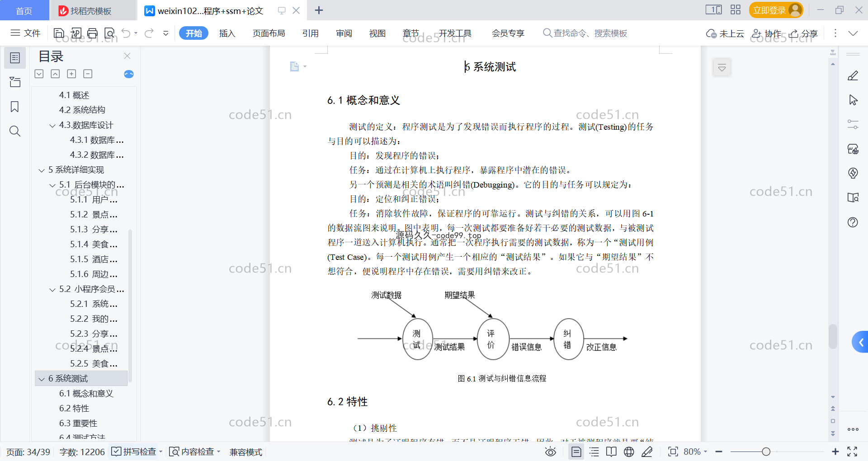Viewport: 868px width, 461px height.
Task: Open the properties settings icon in right sidebar
Action: [x=853, y=124]
